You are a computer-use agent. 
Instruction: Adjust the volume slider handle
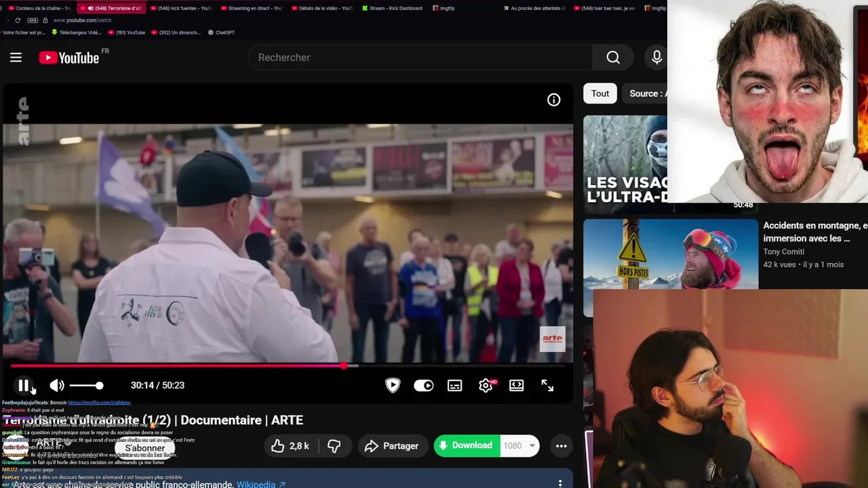(x=99, y=385)
